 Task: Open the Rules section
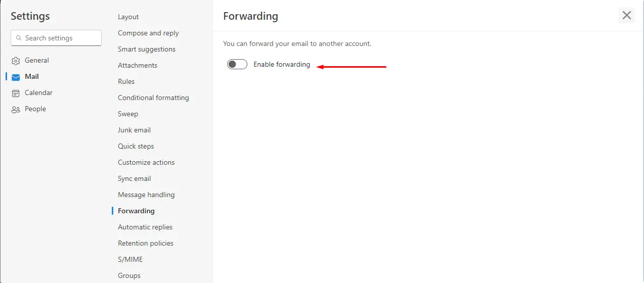tap(126, 81)
